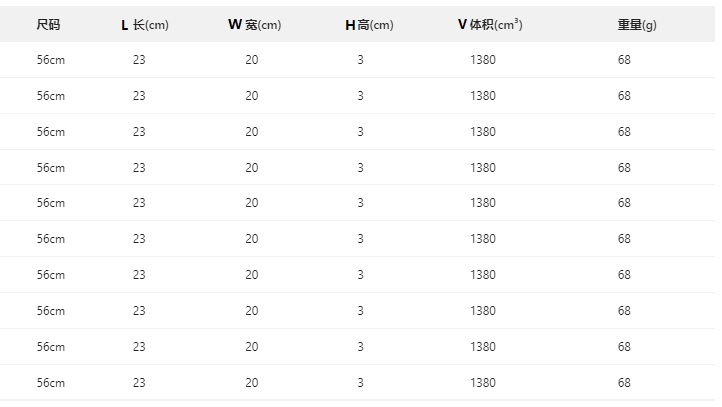Select length value 23 in ninth row
The image size is (722, 407).
click(x=139, y=347)
